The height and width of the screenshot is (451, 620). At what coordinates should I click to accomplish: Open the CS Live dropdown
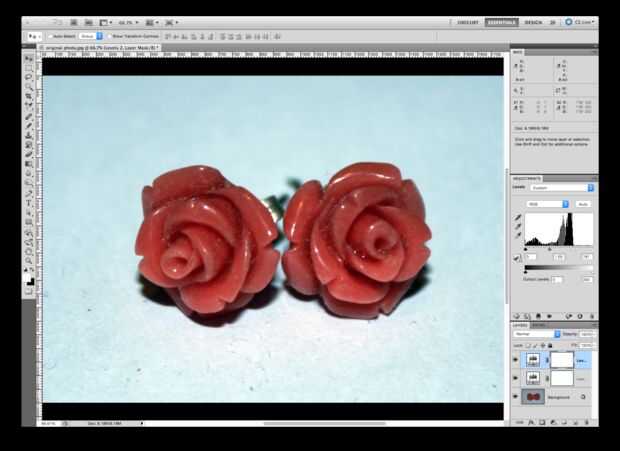point(580,22)
